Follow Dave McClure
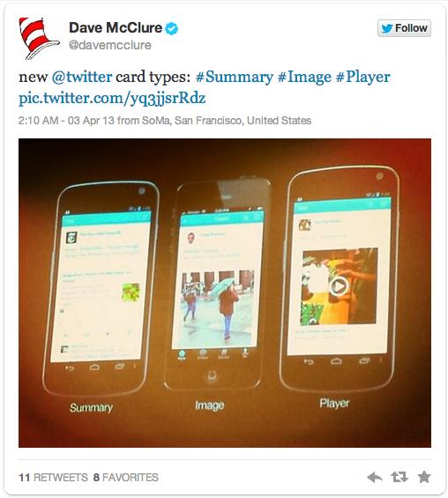The image size is (448, 498). [404, 28]
